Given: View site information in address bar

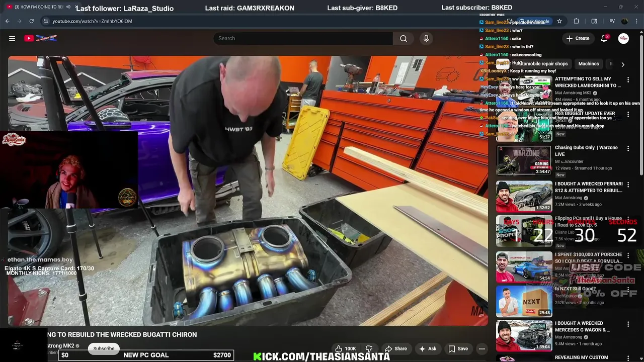Looking at the screenshot, I should click(x=46, y=21).
